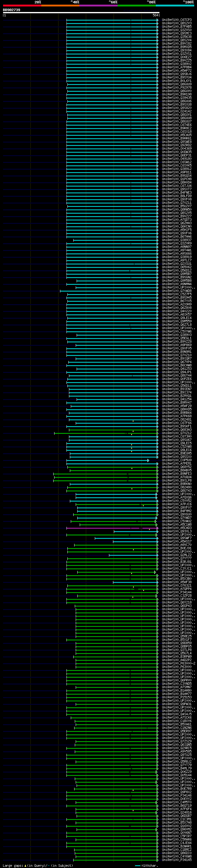Select the UniRef100_B9EUH5 label

(176, 454)
